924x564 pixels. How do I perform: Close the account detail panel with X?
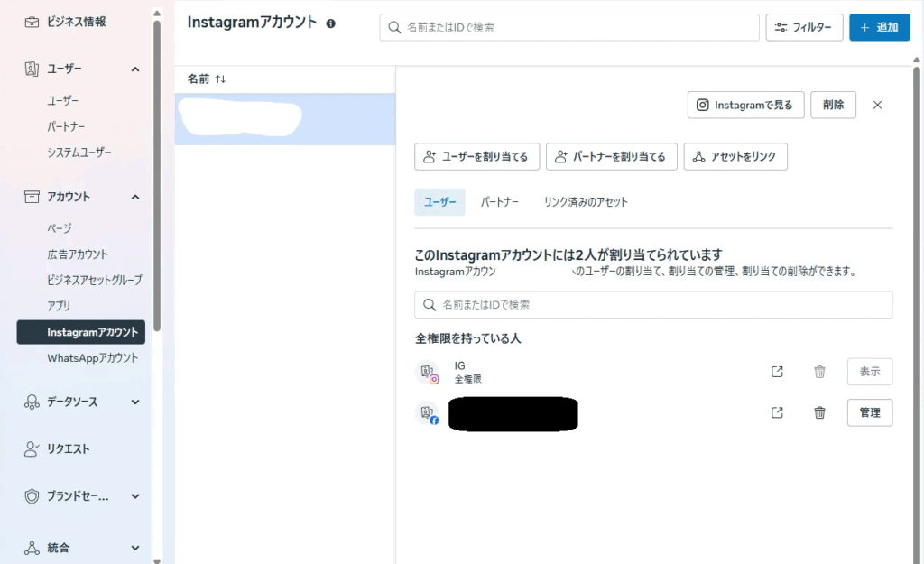[x=877, y=105]
